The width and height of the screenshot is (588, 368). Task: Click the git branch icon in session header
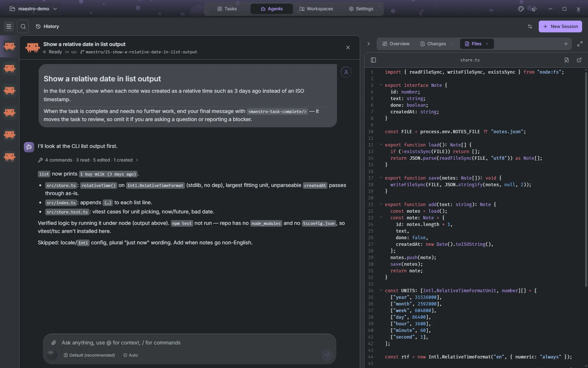coord(82,52)
